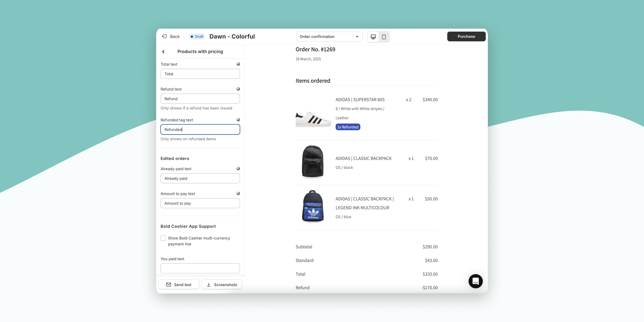
Task: Click the globe icon beside Total text
Action: coord(238,64)
